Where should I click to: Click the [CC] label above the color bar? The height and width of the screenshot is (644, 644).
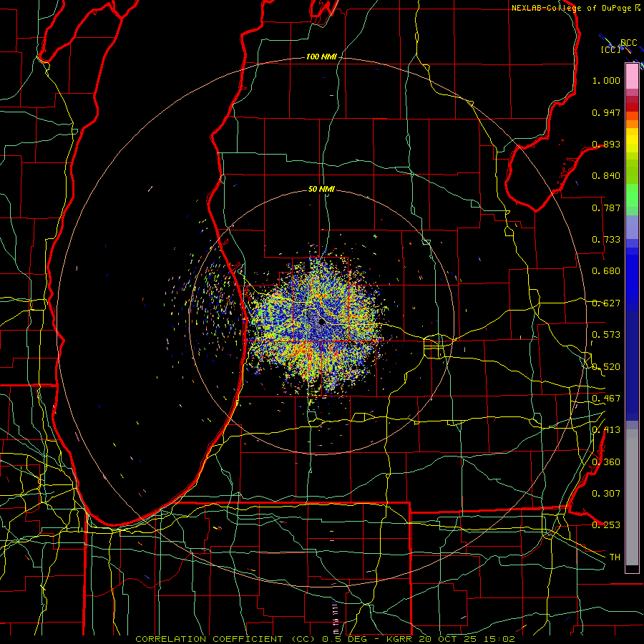tap(611, 49)
